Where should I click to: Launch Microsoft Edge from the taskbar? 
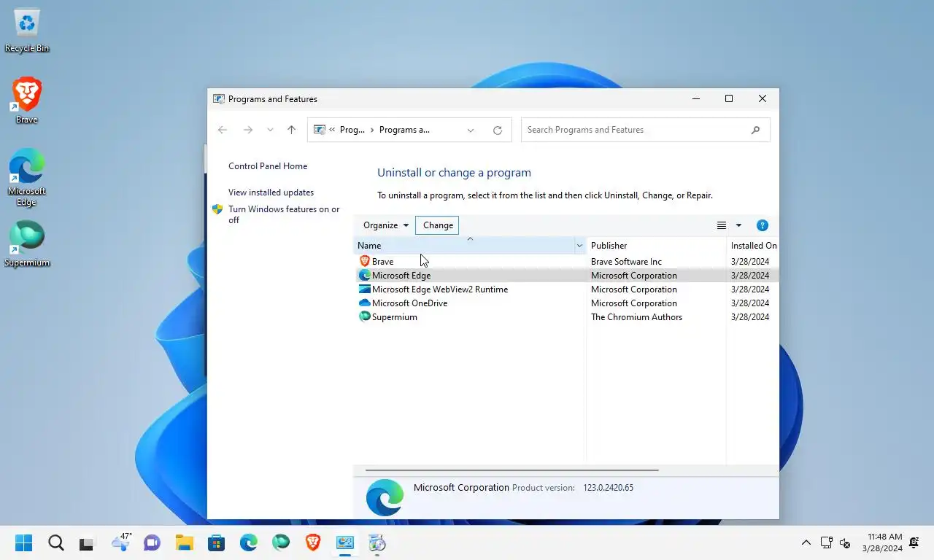pyautogui.click(x=249, y=542)
